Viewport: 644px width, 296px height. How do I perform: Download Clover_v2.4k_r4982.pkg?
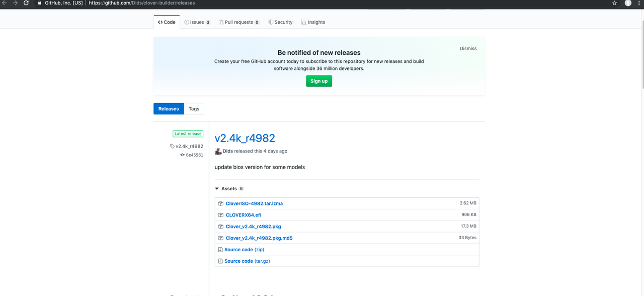[254, 227]
